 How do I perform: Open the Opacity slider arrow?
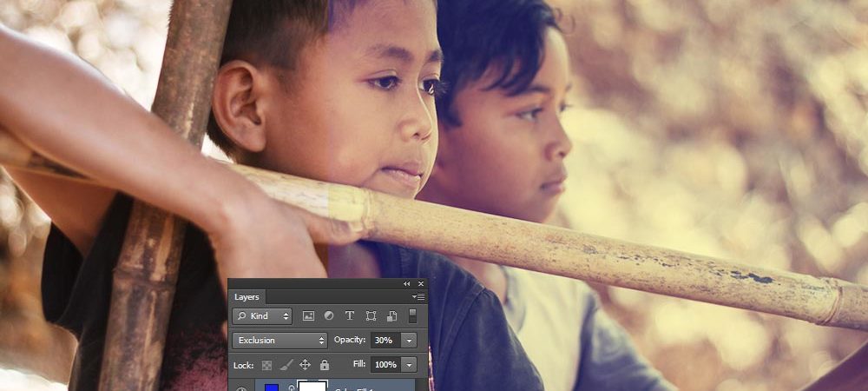tap(409, 340)
